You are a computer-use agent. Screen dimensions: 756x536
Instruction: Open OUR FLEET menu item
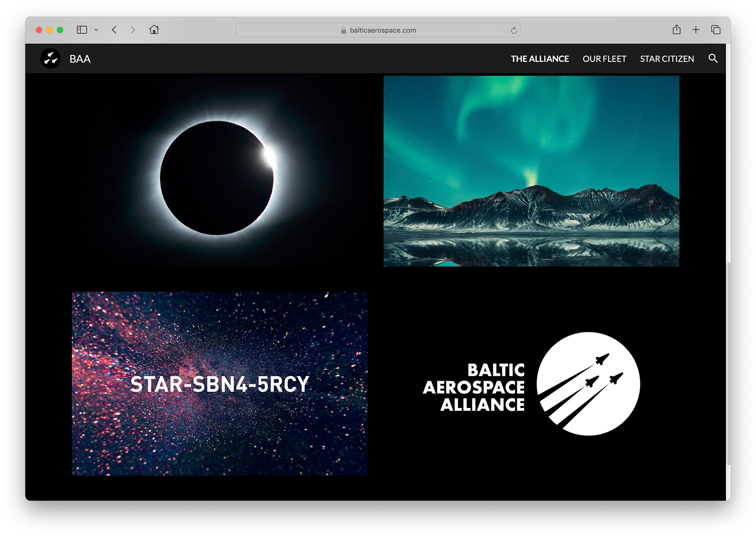604,59
